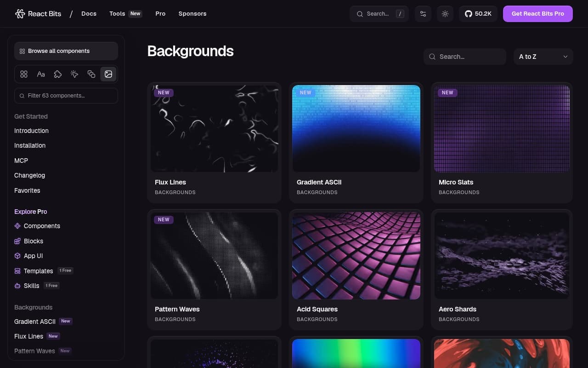Open the Gradient ASCII card thumbnail
Screen dimensions: 588x368
pos(356,129)
